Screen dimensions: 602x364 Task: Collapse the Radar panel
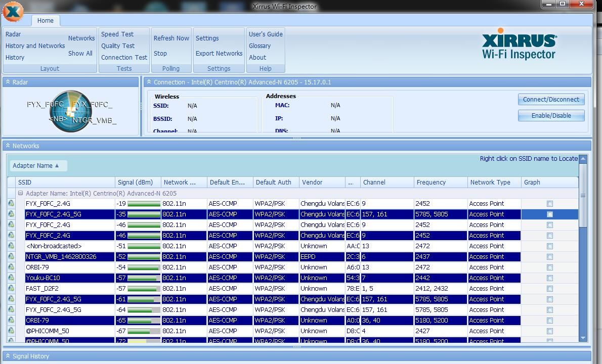(x=8, y=82)
